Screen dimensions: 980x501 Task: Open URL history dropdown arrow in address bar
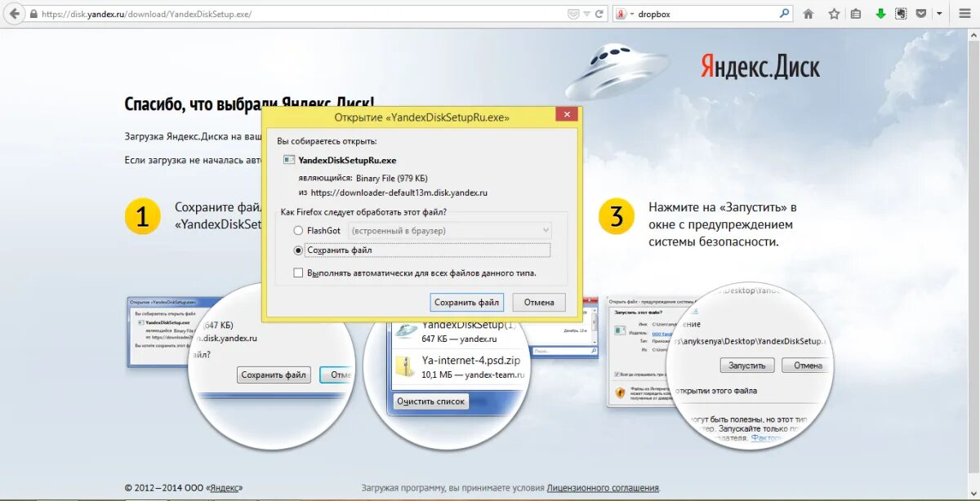coord(587,14)
